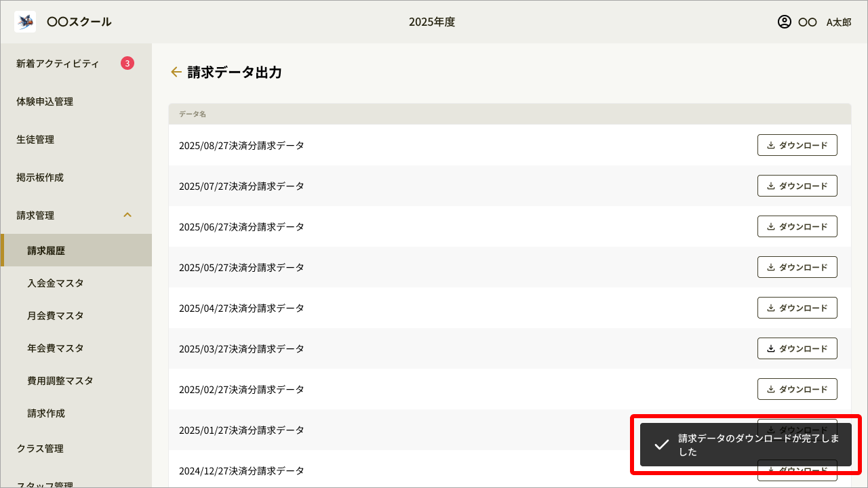Collapse the 請求管理 menu section
Screen dimensions: 868x488
(127, 215)
